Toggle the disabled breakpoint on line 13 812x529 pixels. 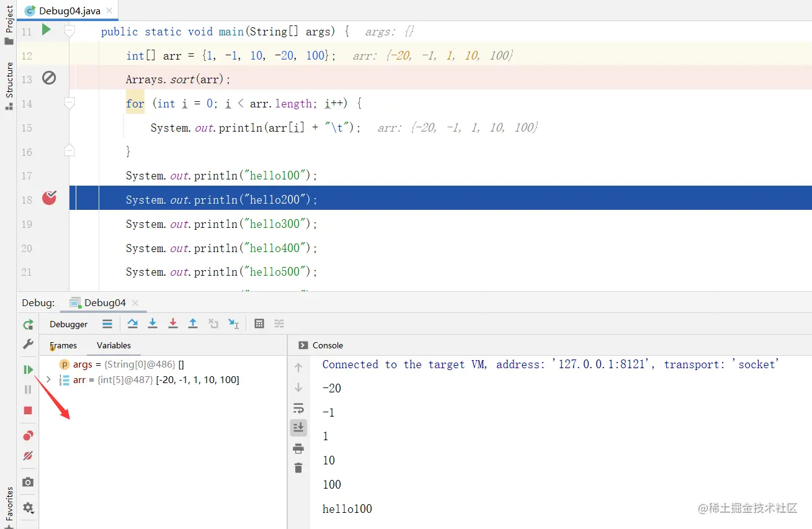[x=49, y=78]
